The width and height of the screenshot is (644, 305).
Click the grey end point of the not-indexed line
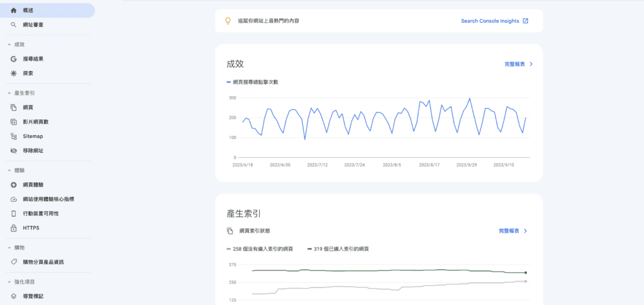pyautogui.click(x=526, y=281)
